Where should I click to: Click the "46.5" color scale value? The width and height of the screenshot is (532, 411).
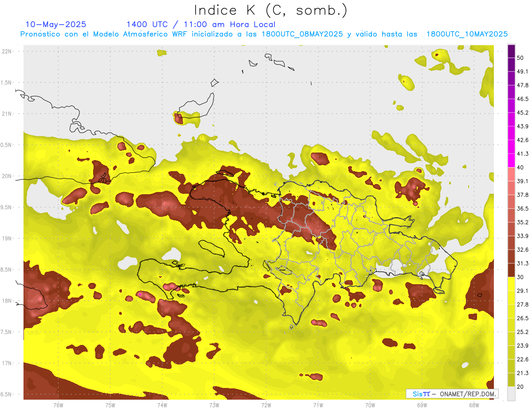click(523, 99)
